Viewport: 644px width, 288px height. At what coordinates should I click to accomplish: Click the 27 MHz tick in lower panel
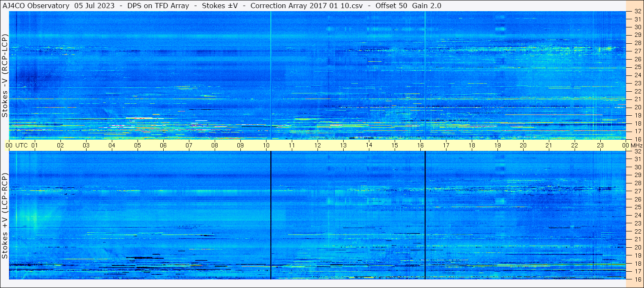point(638,191)
